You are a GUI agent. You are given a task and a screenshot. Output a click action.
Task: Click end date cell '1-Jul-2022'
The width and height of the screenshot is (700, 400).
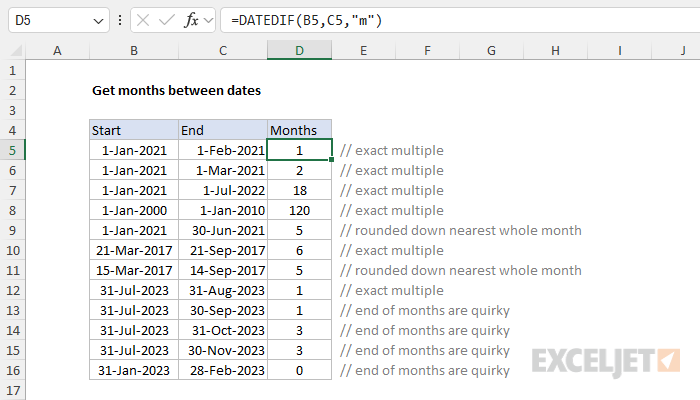tap(223, 191)
